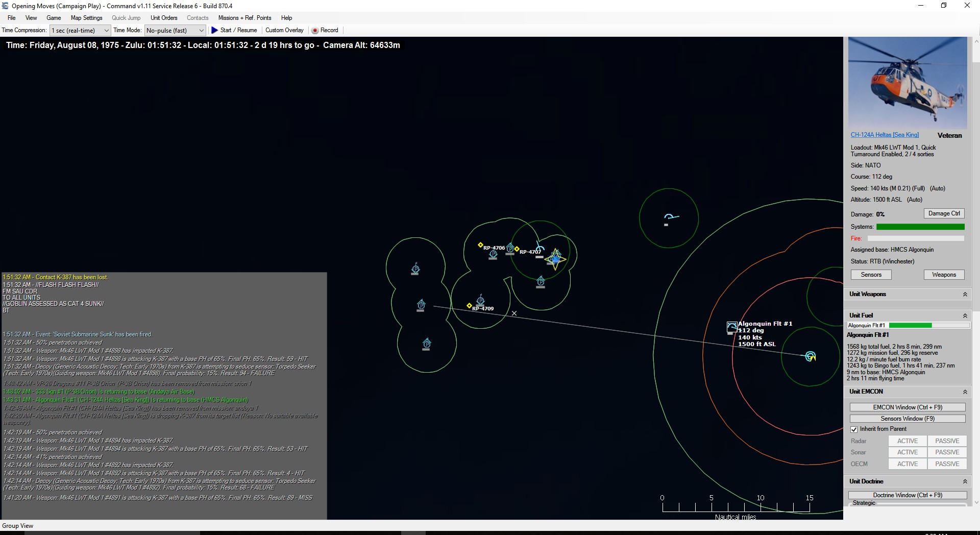Collapse the Unit Fuel section
This screenshot has height=535, width=980.
pos(965,316)
